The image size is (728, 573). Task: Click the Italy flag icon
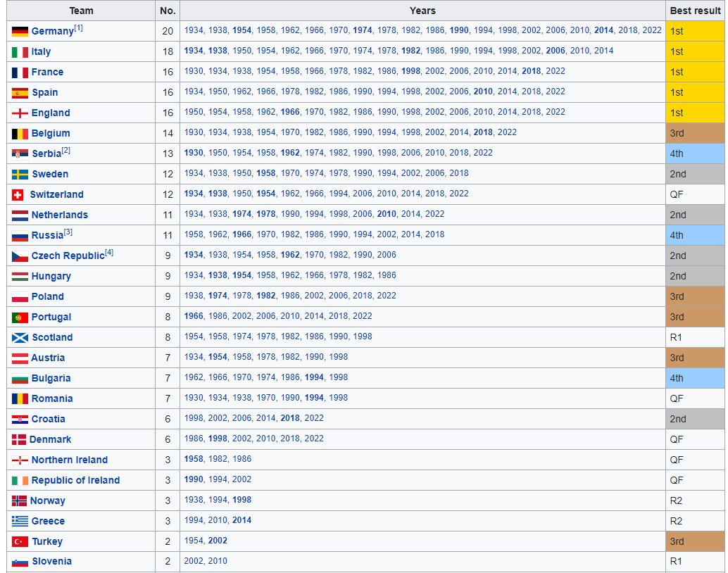pyautogui.click(x=20, y=52)
